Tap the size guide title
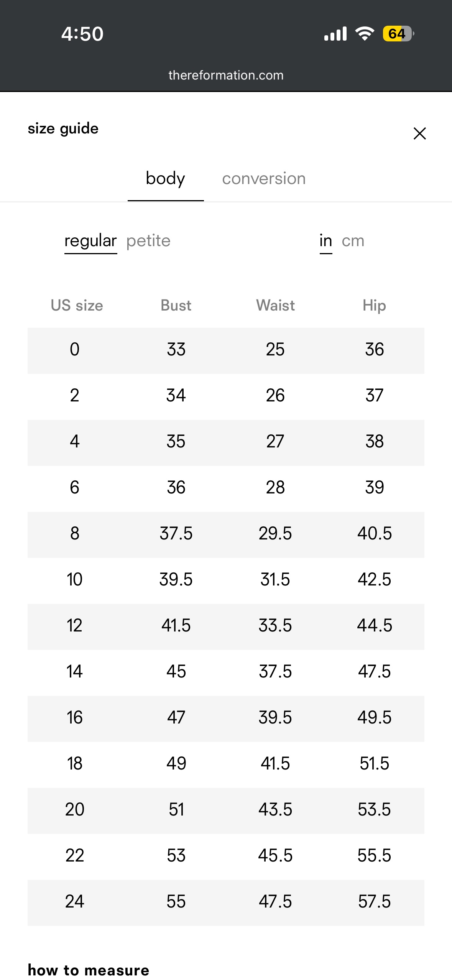452x980 pixels. pos(63,129)
